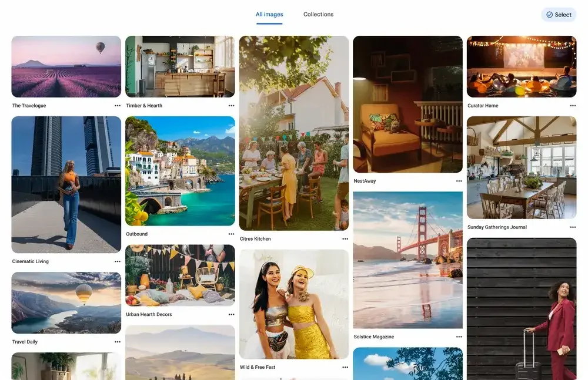Screen dimensions: 588x380
Task: Click the Urban Hearth Decors caption
Action: coord(149,314)
